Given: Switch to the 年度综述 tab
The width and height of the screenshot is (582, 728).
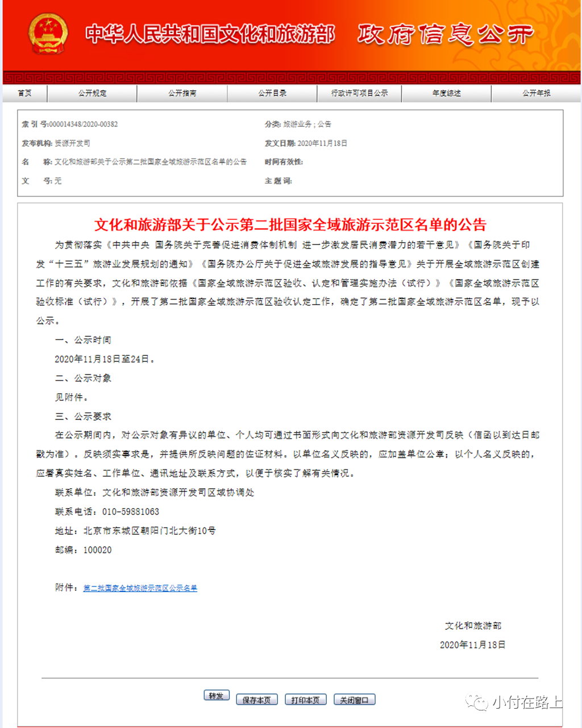Looking at the screenshot, I should point(446,93).
